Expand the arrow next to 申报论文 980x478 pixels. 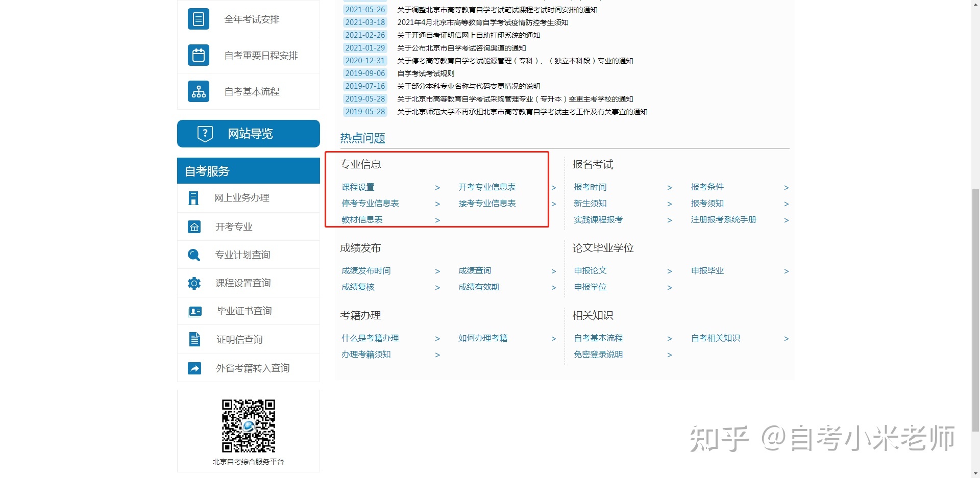coord(670,271)
